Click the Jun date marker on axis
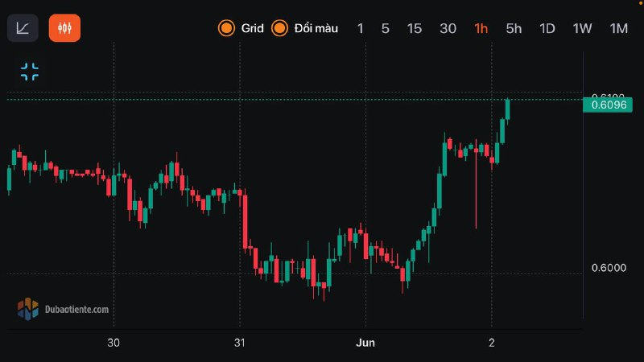The width and height of the screenshot is (644, 362). 365,342
